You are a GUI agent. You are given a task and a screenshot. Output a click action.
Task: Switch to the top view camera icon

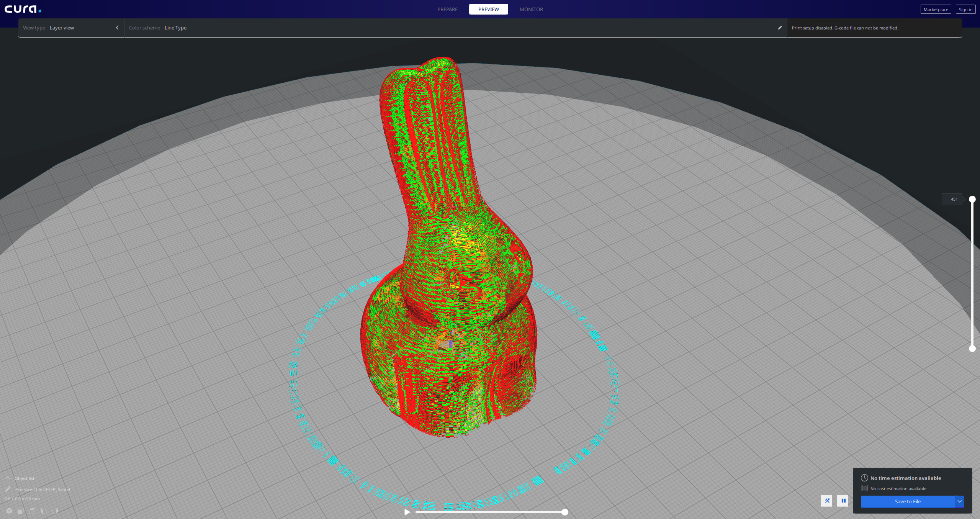(x=32, y=511)
